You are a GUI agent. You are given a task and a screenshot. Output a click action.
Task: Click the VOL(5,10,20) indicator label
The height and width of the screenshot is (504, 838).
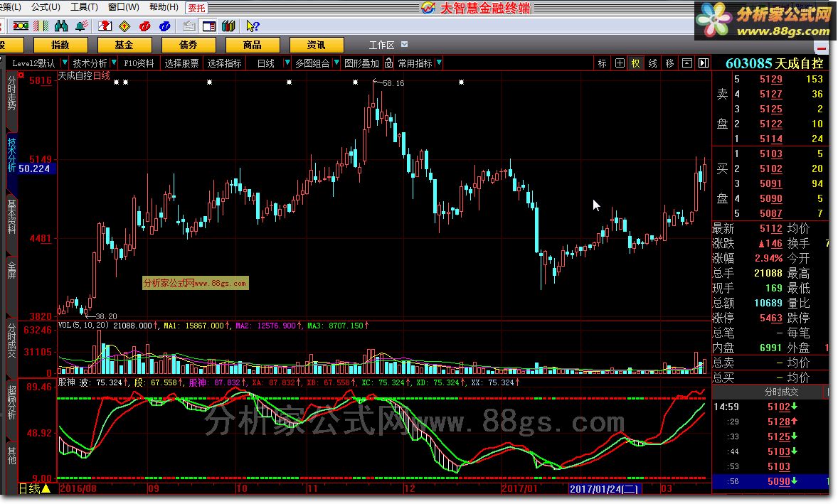point(83,325)
